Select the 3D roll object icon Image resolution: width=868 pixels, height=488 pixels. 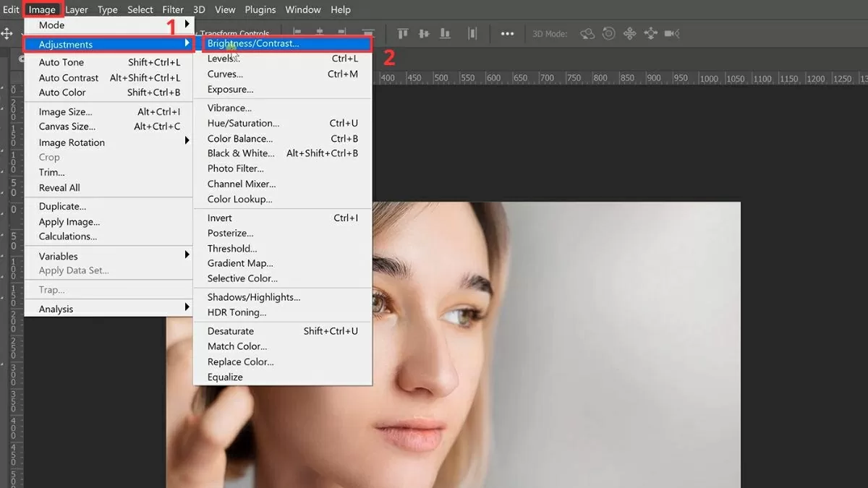coord(609,33)
